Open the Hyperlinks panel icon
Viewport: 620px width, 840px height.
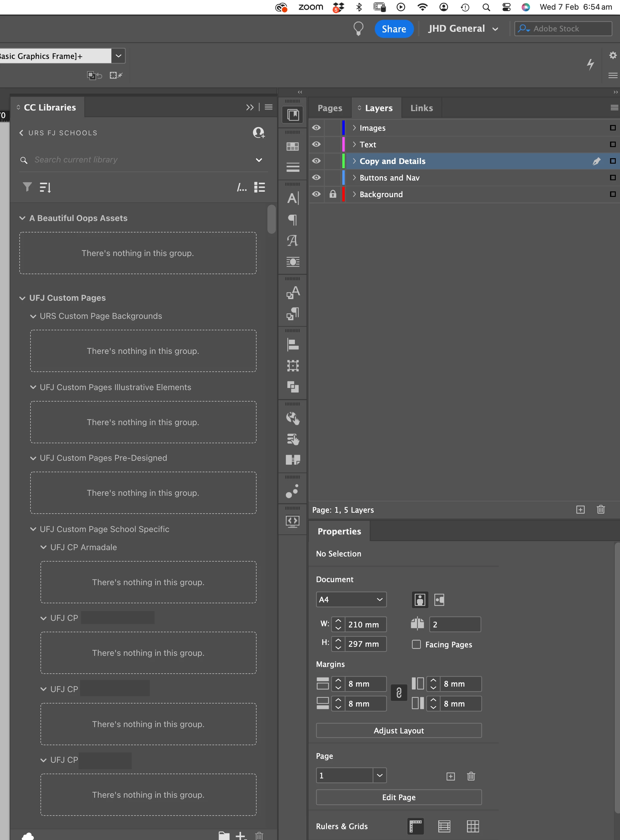coord(293,418)
